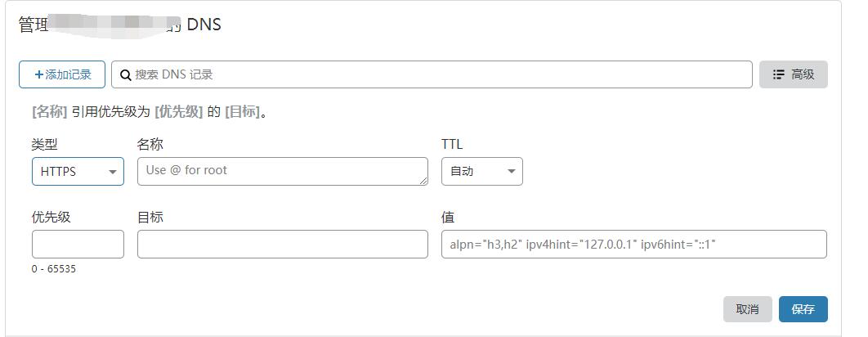This screenshot has width=868, height=337.
Task: Click the plus icon on 添加记录
Action: 38,74
